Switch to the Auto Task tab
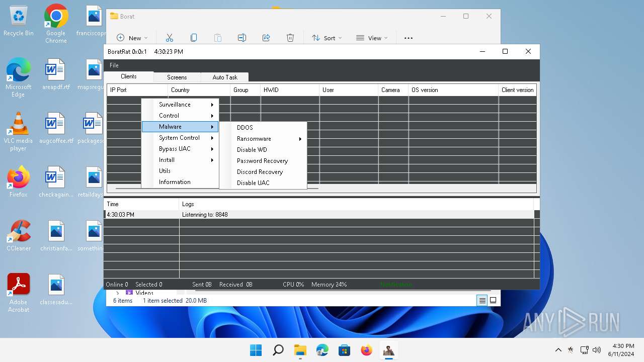This screenshot has height=362, width=644. tap(225, 77)
